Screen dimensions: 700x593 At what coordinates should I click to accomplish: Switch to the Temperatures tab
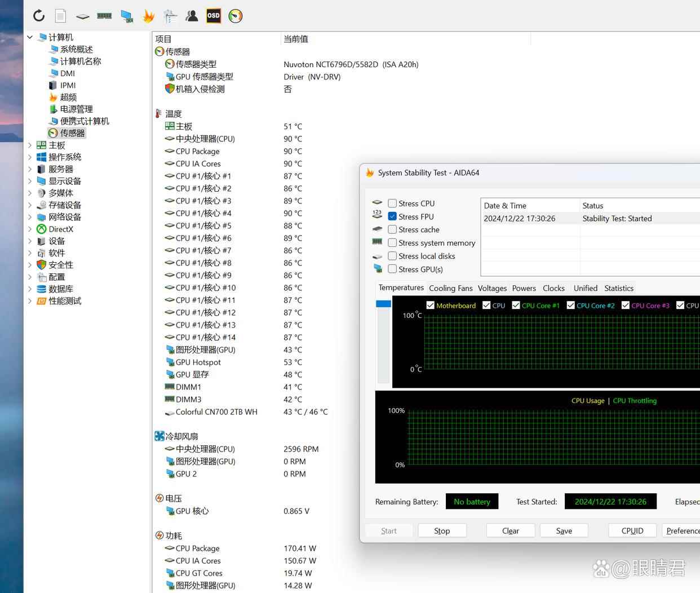pyautogui.click(x=401, y=287)
